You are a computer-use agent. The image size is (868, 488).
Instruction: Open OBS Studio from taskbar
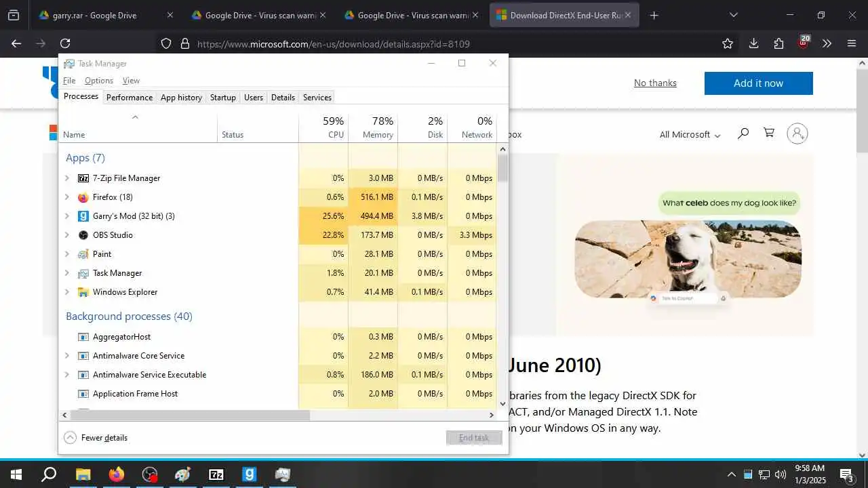click(x=150, y=474)
